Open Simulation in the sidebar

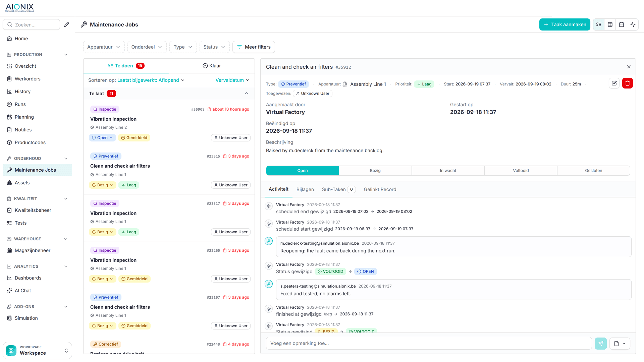click(x=37, y=318)
